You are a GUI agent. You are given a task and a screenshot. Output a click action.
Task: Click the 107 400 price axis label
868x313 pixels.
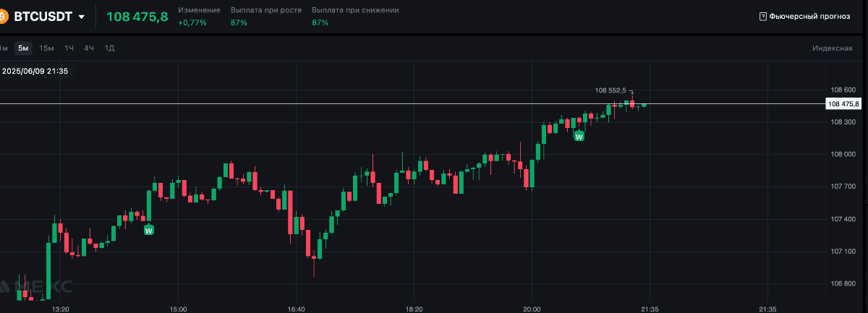(843, 219)
